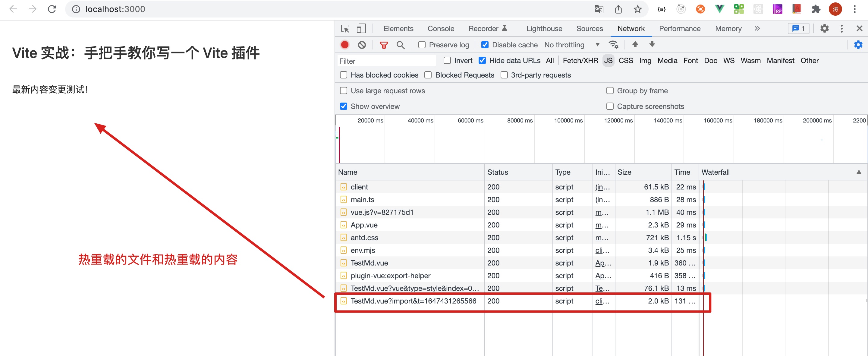Clear the network log
This screenshot has width=868, height=356.
[362, 45]
